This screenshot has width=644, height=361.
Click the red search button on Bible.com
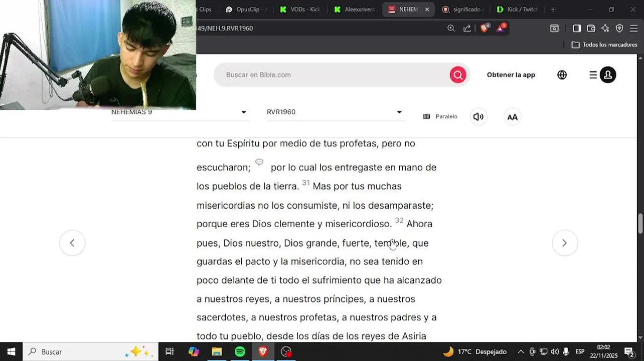click(457, 75)
